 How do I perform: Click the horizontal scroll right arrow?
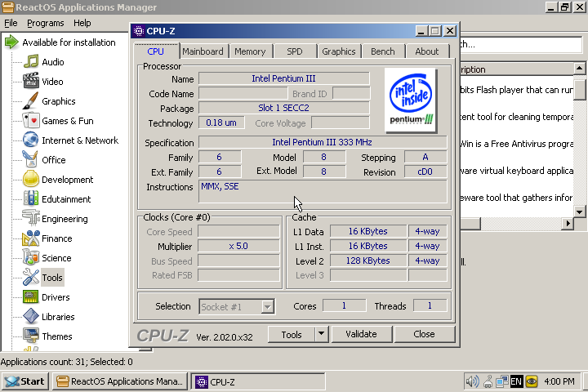(568, 224)
